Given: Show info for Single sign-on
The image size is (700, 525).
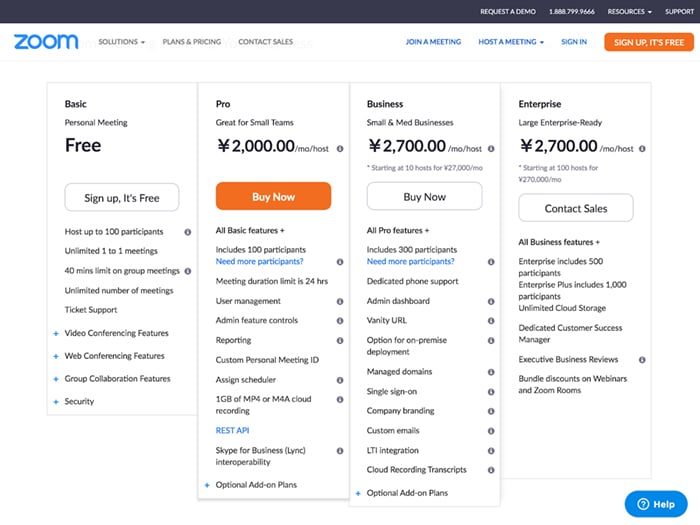Looking at the screenshot, I should [x=491, y=392].
